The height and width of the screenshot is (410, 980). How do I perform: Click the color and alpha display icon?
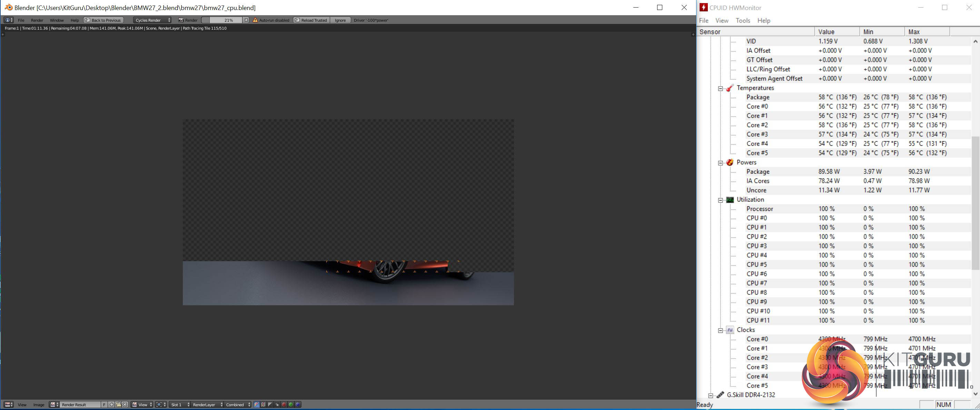[256, 404]
